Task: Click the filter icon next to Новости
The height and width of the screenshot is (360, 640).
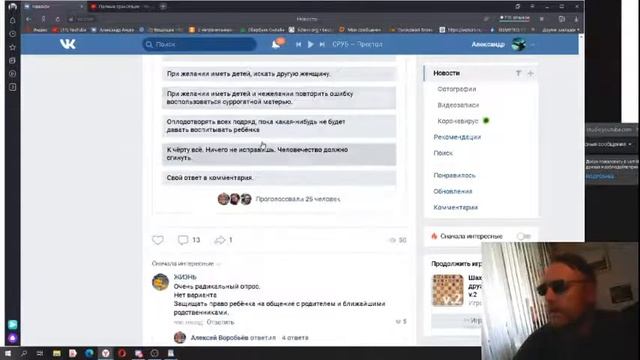Action: coord(518,73)
